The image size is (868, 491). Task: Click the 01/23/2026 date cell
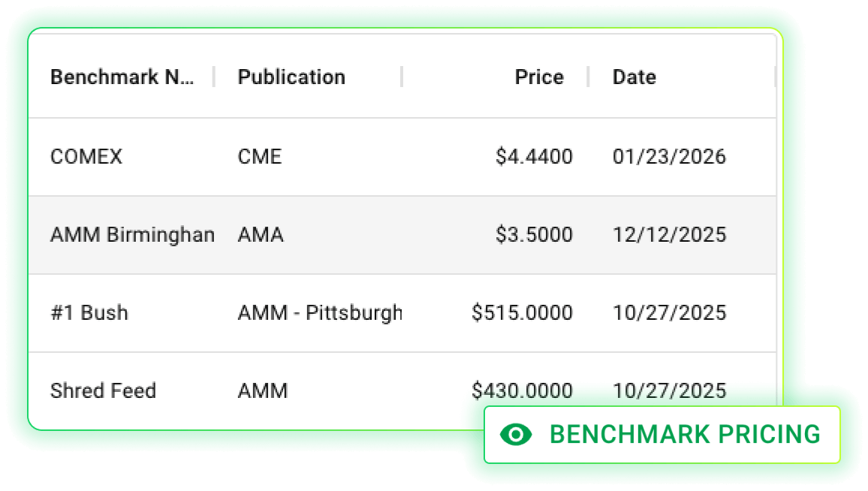tap(669, 157)
